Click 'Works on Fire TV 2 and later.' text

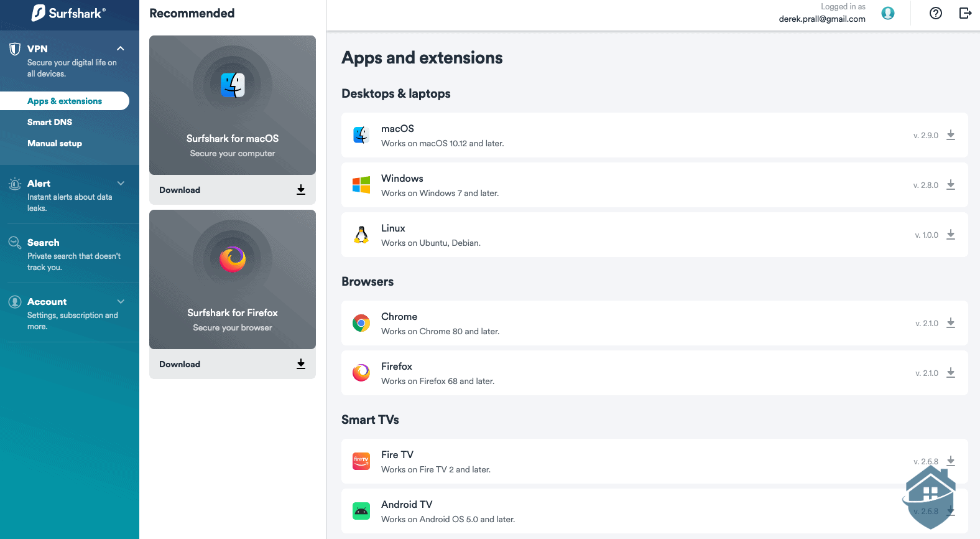(436, 469)
